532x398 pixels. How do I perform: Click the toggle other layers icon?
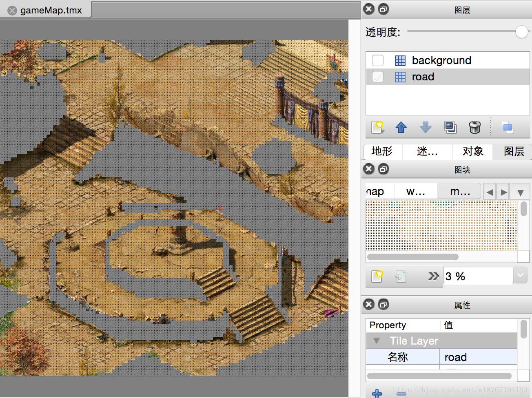tap(508, 127)
